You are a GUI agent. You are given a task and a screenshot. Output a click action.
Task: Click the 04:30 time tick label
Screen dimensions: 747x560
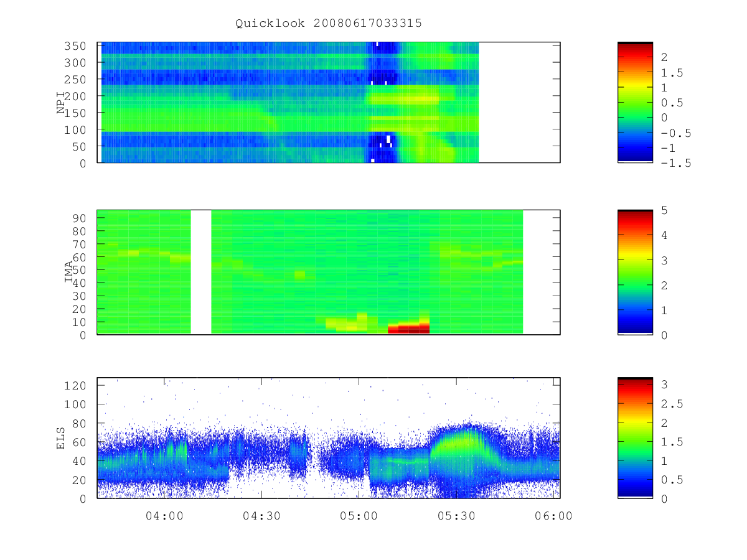pyautogui.click(x=261, y=515)
